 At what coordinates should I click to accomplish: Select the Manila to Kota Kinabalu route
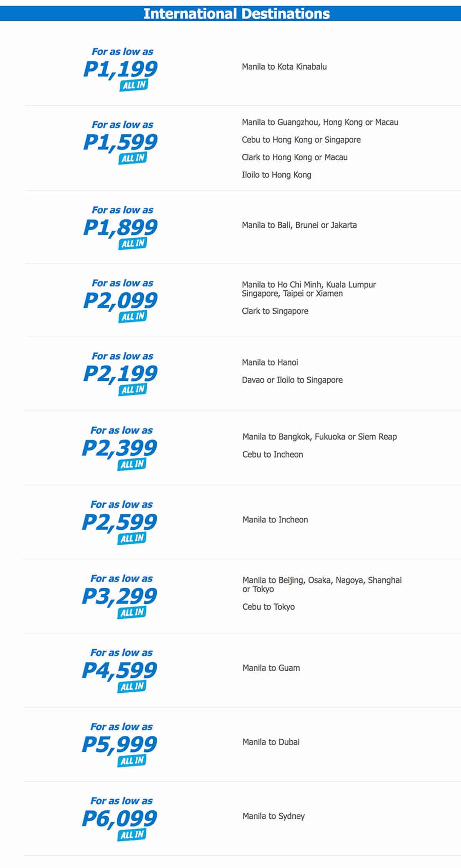click(284, 67)
